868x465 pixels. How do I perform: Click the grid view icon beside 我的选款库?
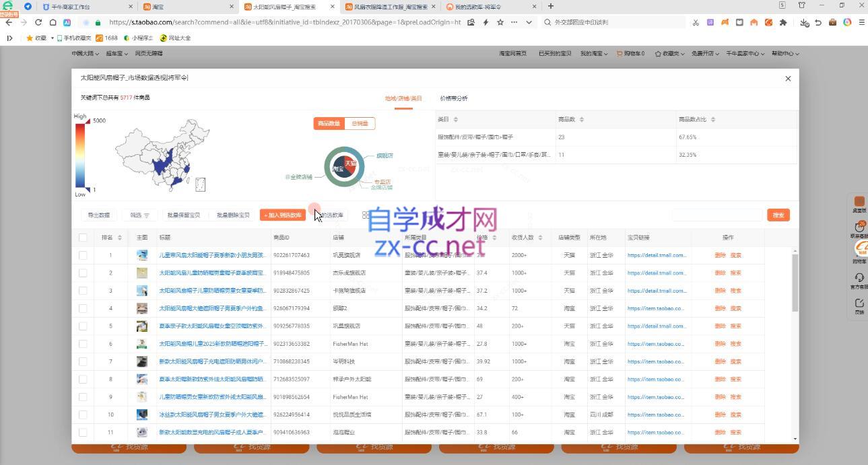(366, 215)
